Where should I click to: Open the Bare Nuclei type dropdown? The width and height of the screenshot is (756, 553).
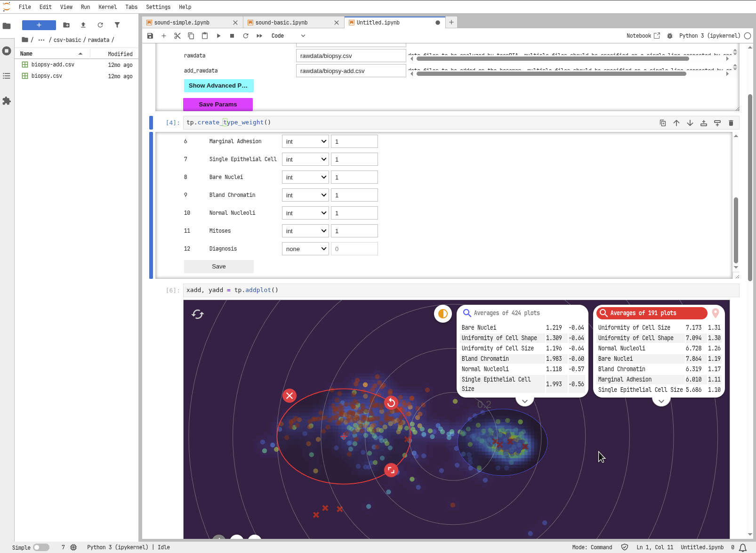[306, 178]
